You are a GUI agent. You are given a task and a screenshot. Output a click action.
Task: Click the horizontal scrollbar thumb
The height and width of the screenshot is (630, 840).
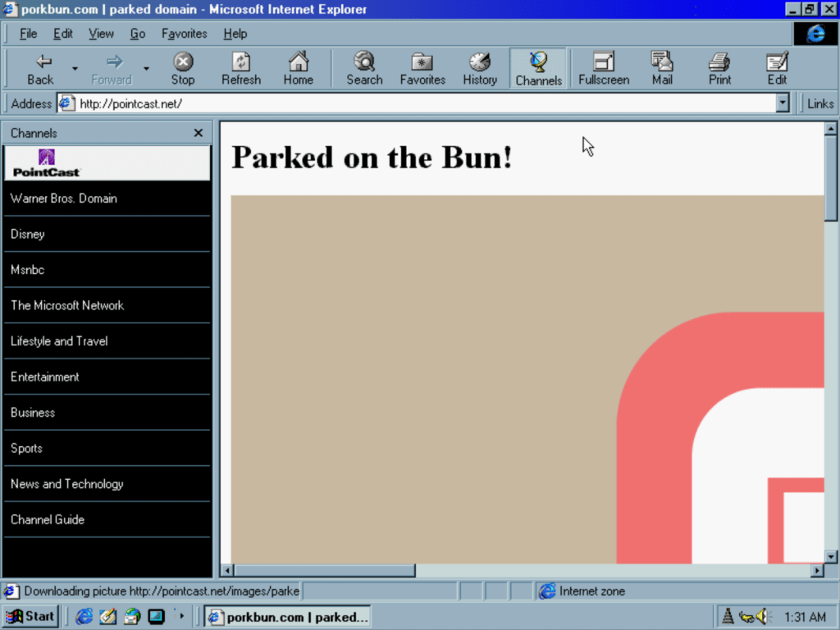[325, 570]
